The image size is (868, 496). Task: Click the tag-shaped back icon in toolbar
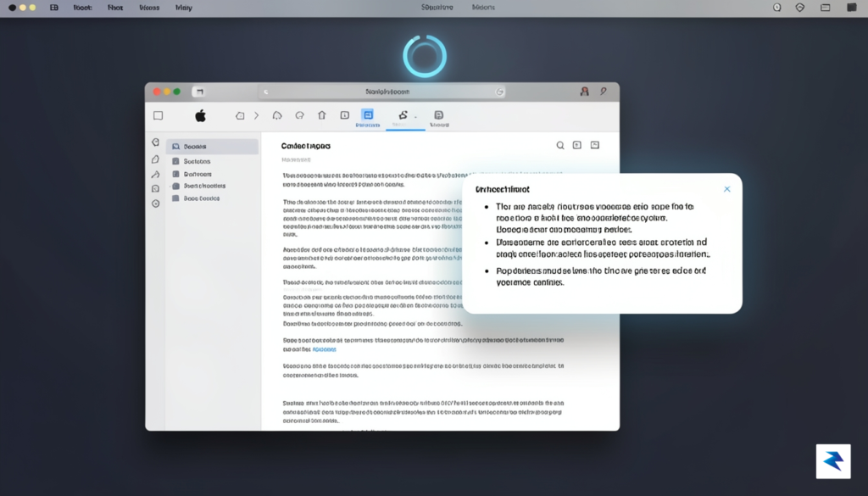coord(240,115)
